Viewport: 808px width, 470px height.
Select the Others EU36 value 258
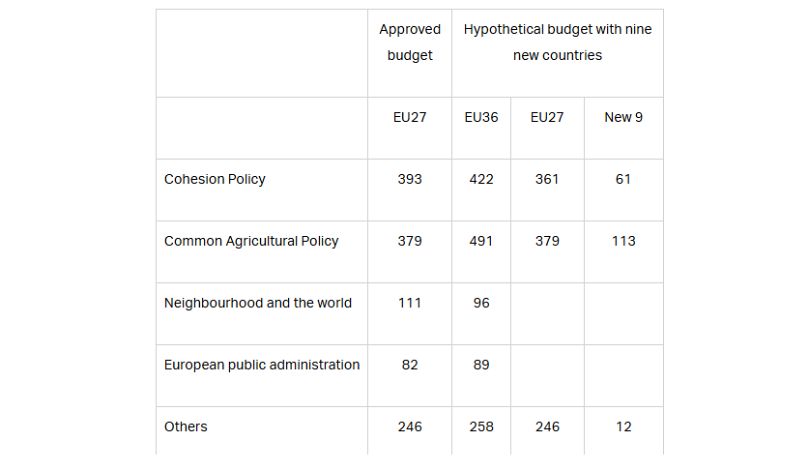click(481, 427)
